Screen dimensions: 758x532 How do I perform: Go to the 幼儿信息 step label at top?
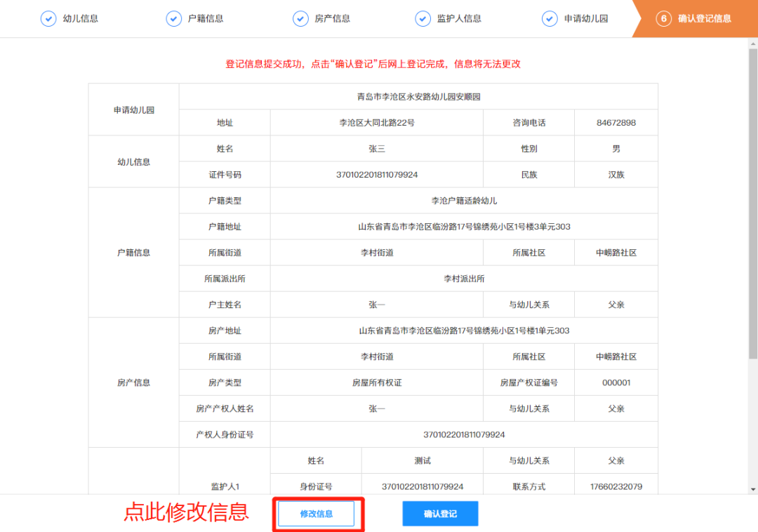tap(81, 19)
